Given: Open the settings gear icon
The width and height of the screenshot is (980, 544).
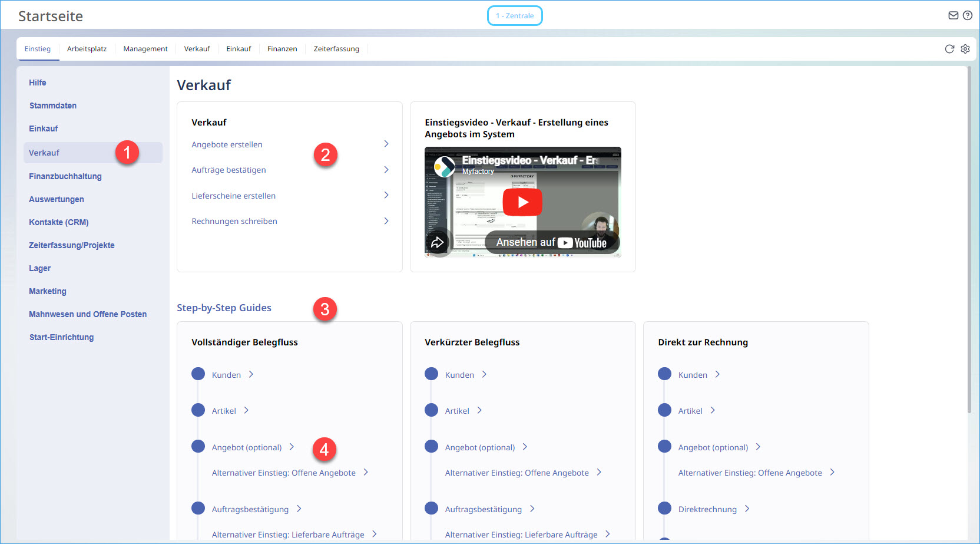Looking at the screenshot, I should (965, 49).
